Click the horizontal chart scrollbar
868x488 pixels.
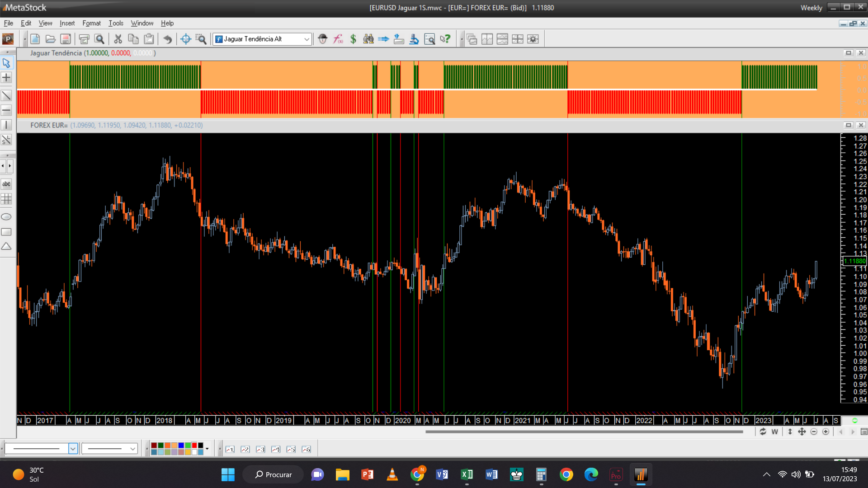click(583, 432)
